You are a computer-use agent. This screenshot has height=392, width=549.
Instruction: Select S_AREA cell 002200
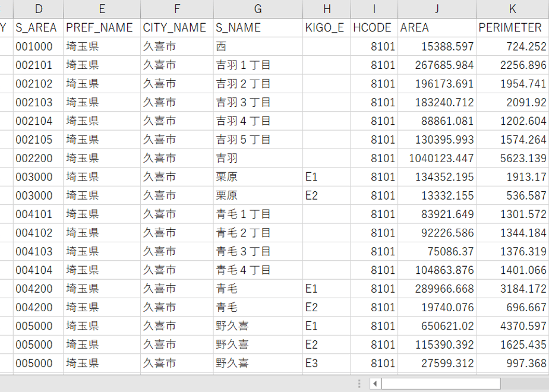point(39,158)
